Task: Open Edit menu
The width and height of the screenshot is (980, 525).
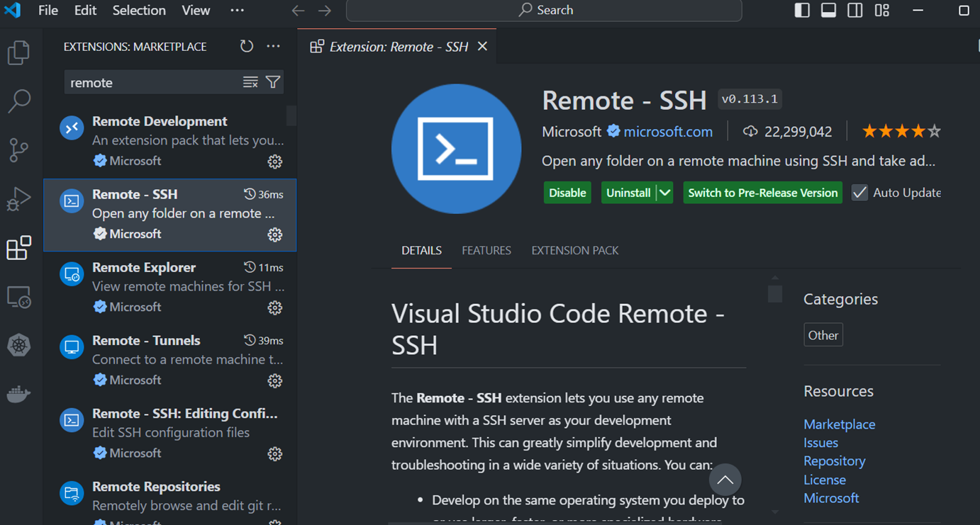Action: (x=85, y=10)
